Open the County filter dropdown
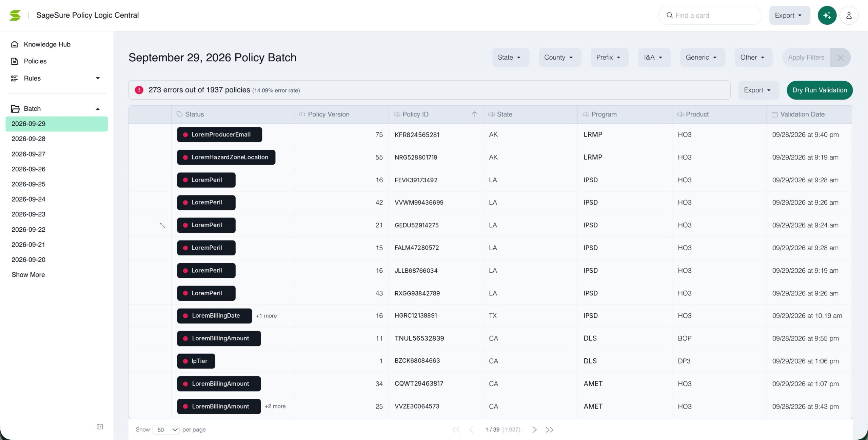 tap(559, 58)
